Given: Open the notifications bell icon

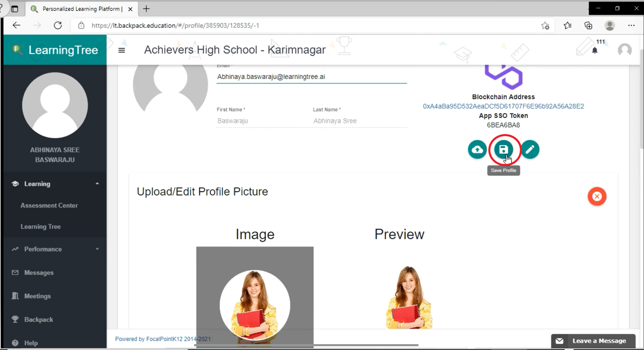Looking at the screenshot, I should pos(595,50).
